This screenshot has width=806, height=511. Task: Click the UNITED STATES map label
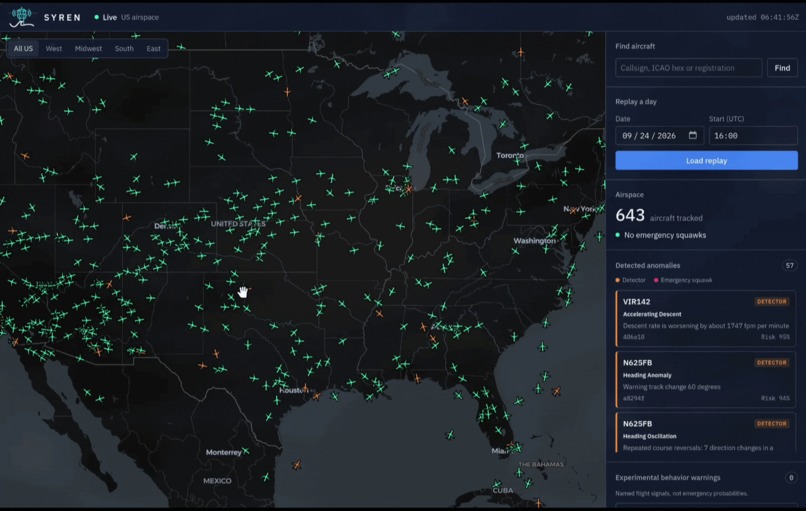point(238,224)
